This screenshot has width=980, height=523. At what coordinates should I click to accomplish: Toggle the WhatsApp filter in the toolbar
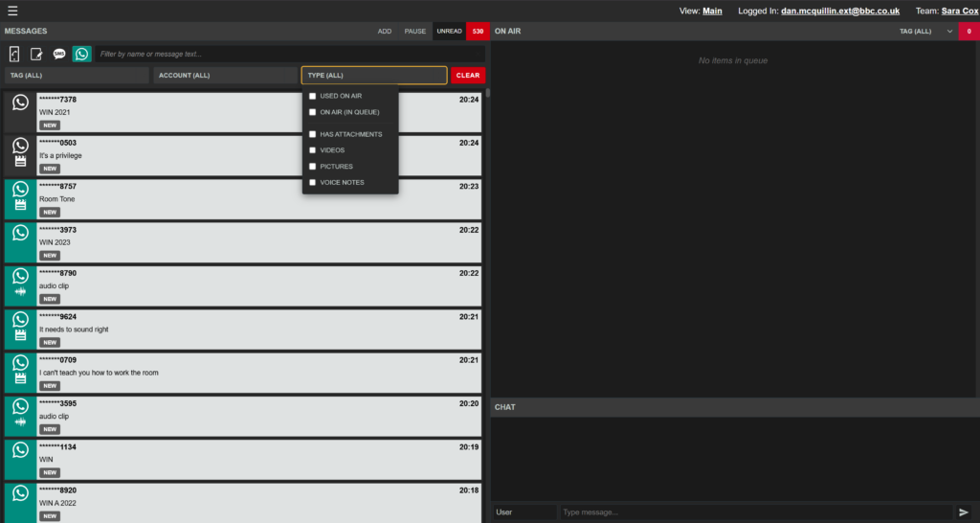click(x=81, y=55)
